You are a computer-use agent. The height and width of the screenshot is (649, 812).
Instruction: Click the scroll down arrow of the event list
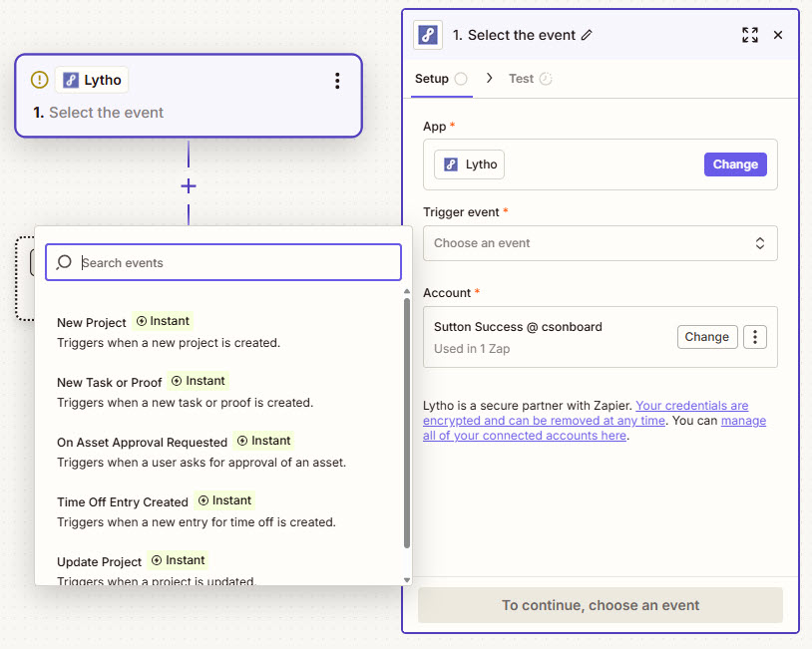click(407, 580)
